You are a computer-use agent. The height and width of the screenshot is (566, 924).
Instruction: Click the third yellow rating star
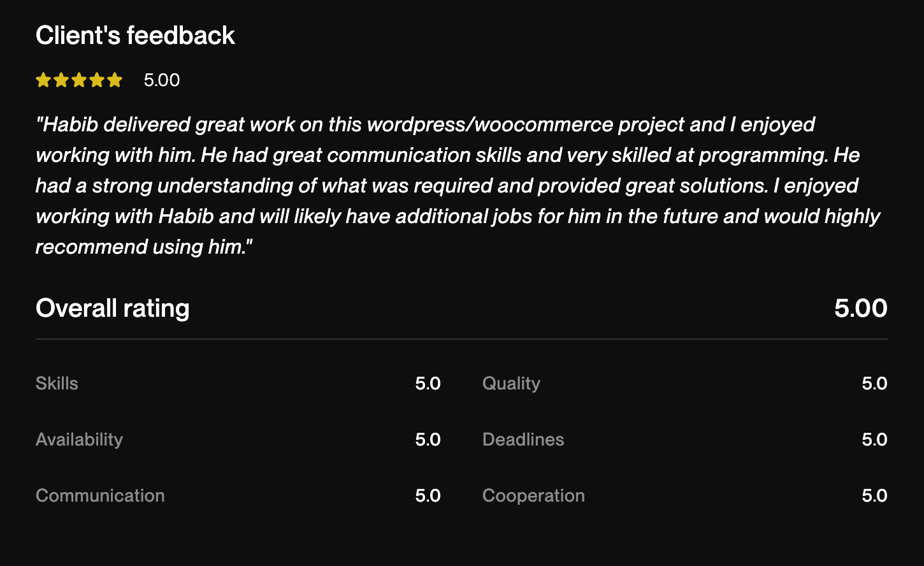click(x=78, y=80)
